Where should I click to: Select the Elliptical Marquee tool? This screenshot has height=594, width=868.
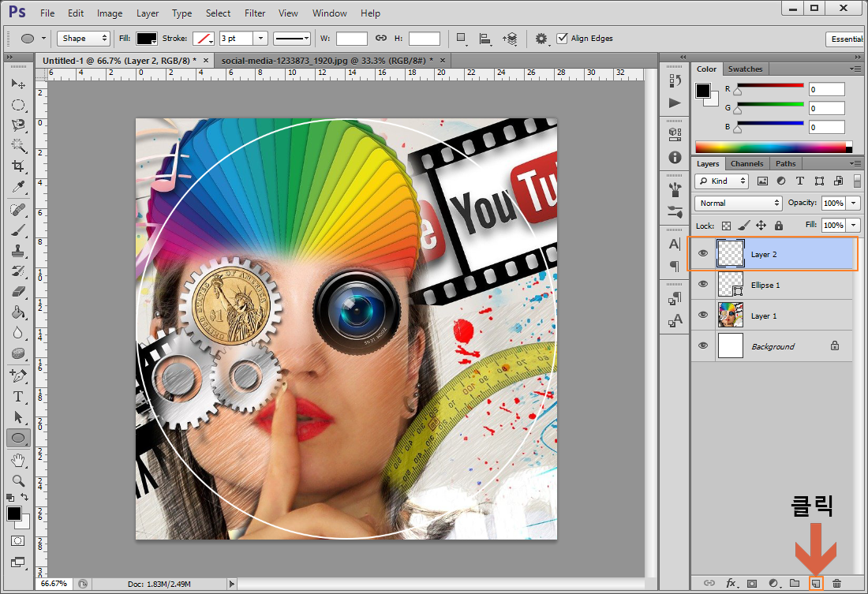18,105
